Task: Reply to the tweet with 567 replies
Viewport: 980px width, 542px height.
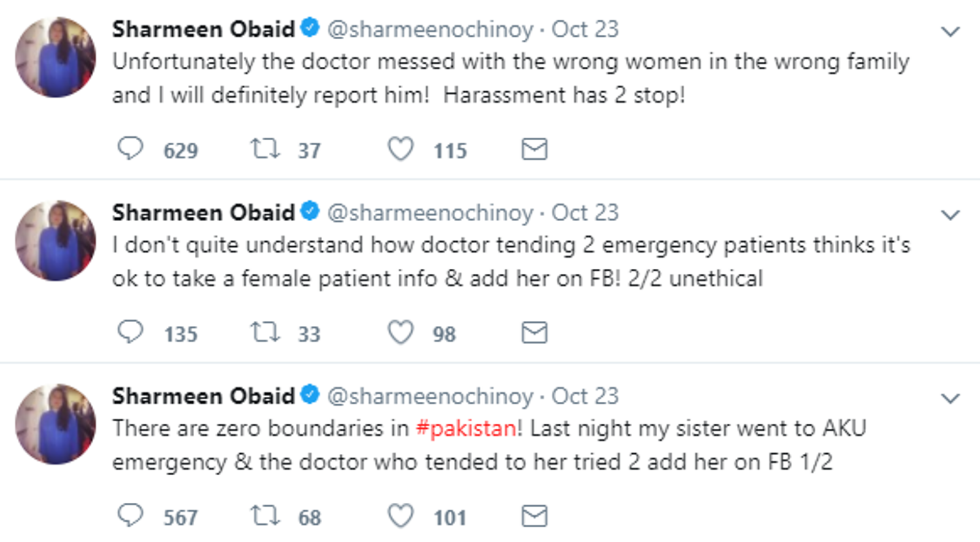Action: [x=130, y=516]
